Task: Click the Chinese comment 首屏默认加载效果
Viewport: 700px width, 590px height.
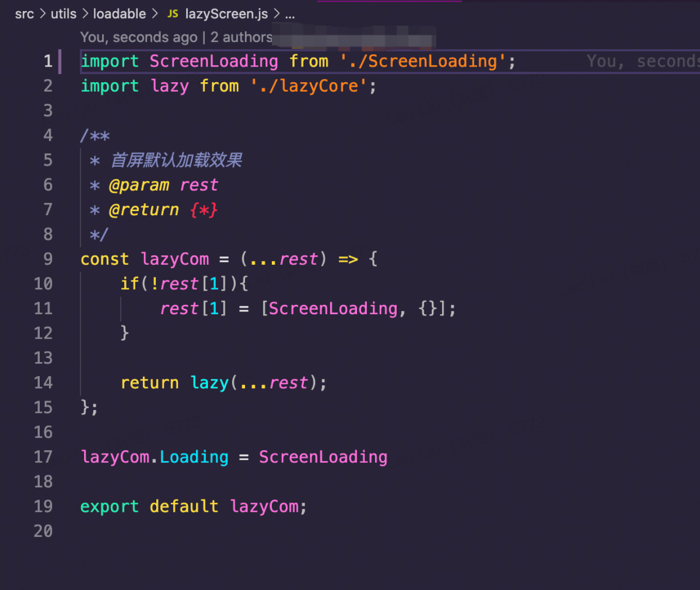Action: [176, 160]
